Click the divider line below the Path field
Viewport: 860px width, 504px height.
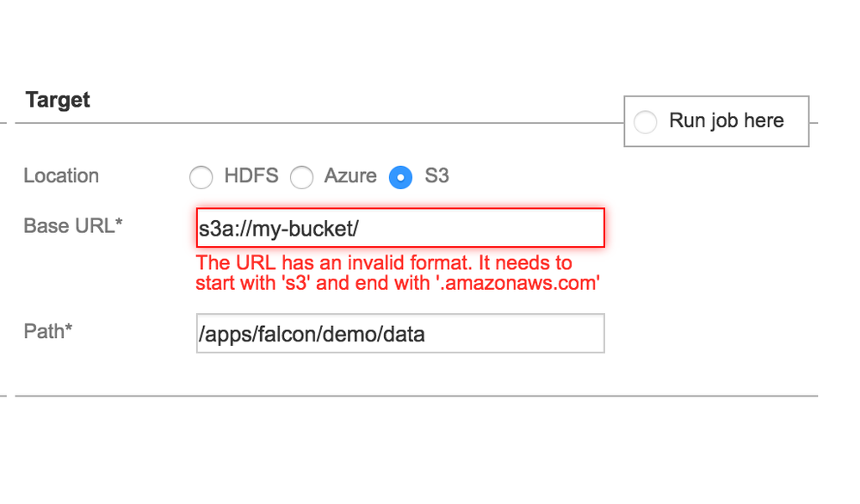[x=413, y=396]
